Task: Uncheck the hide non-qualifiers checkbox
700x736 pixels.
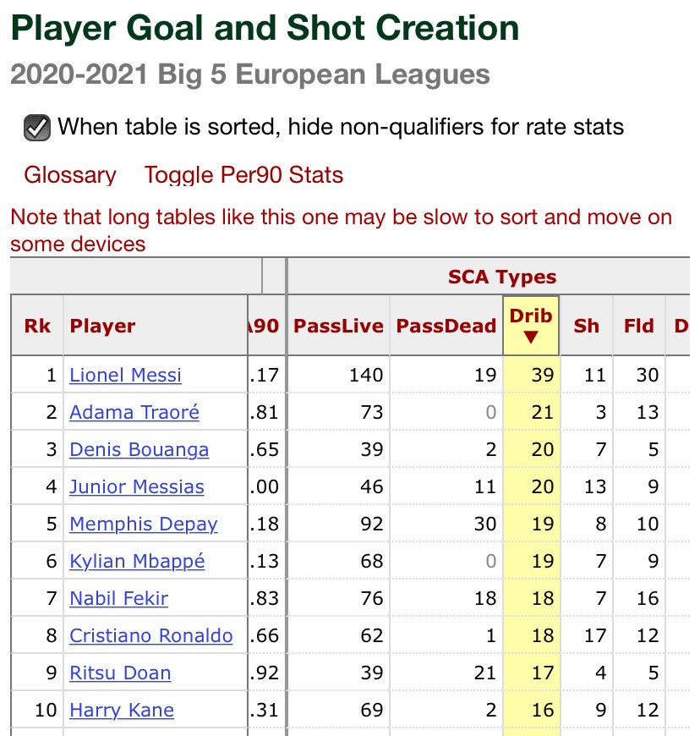Action: pyautogui.click(x=37, y=128)
